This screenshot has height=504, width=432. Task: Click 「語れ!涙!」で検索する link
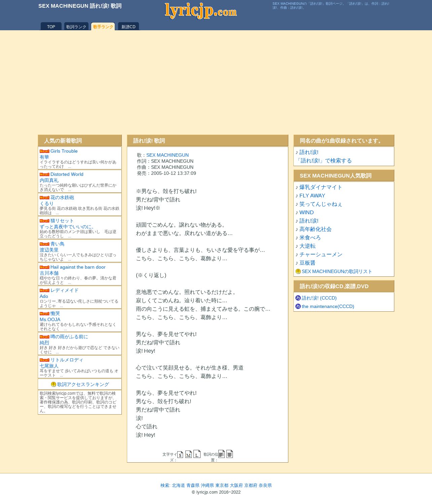click(x=324, y=161)
